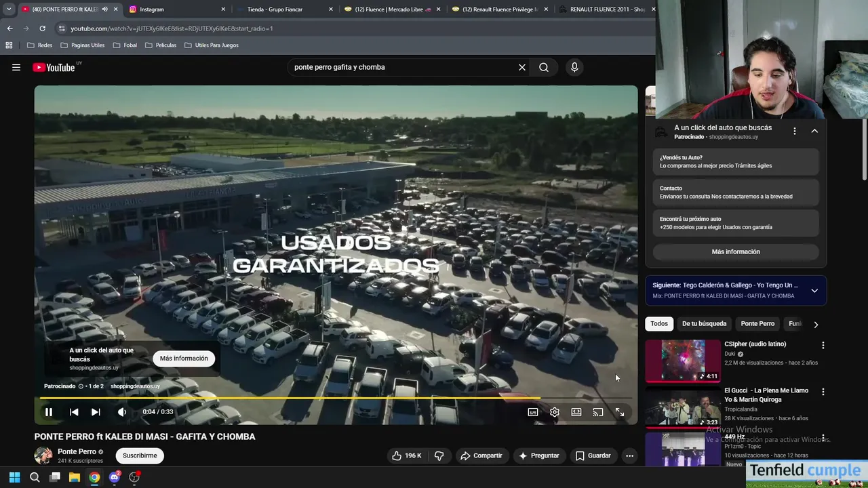
Task: Open sponsored panel three-dot options
Action: pyautogui.click(x=795, y=131)
